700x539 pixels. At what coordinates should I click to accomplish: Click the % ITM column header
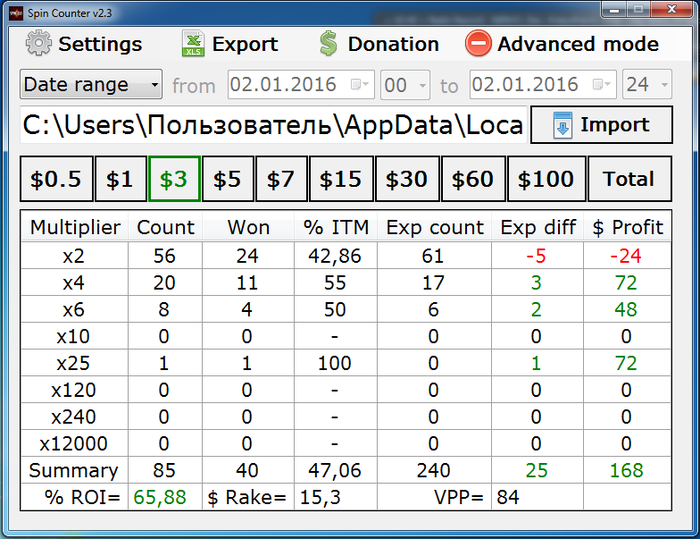(336, 227)
